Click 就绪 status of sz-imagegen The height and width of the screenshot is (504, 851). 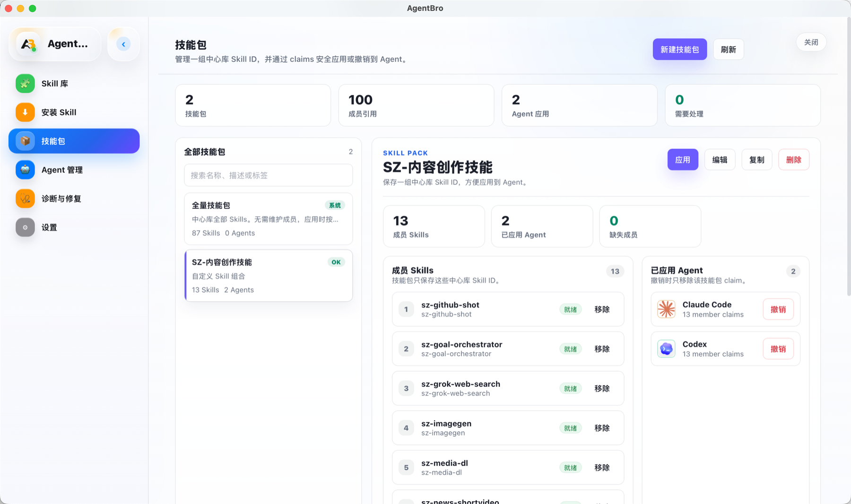570,428
